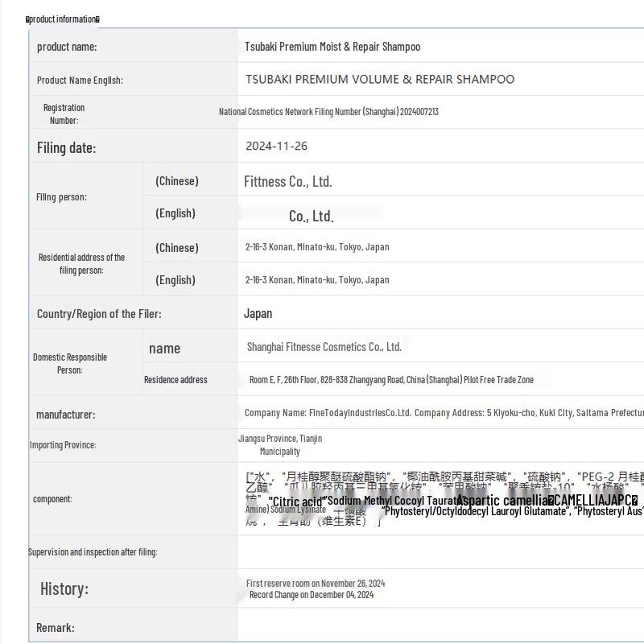Click the FineTodayIndustries manufacturer company details

click(x=443, y=413)
